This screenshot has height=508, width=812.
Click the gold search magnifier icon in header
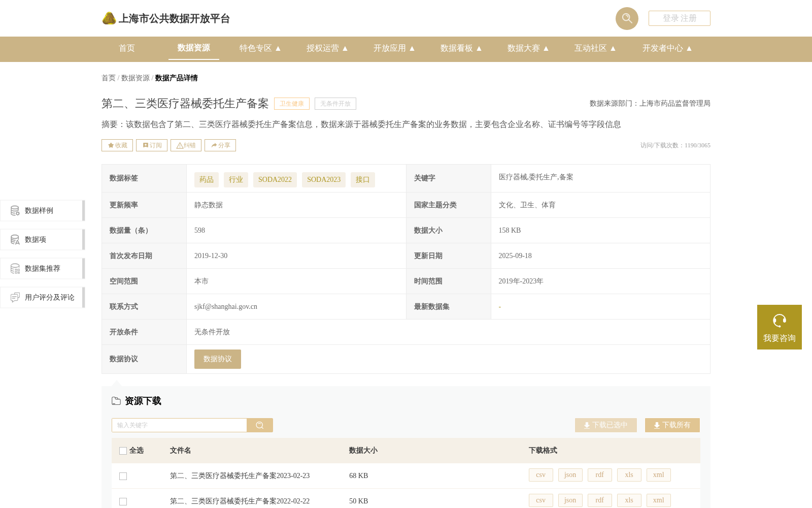point(627,18)
